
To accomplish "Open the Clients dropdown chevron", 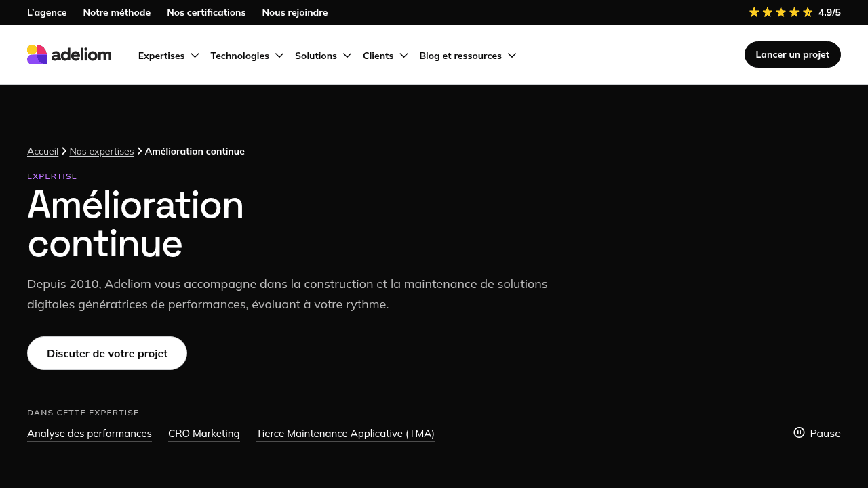I will 403,56.
